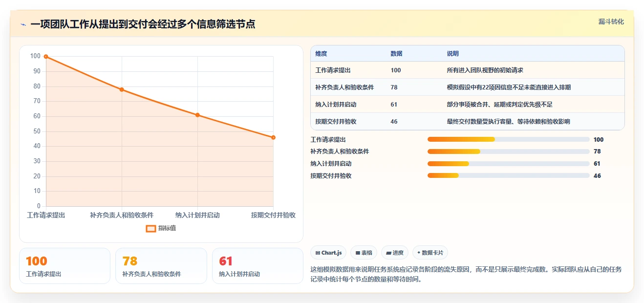Viewport: 644px width, 303px height.
Task: Click the table value 46
Action: 394,122
